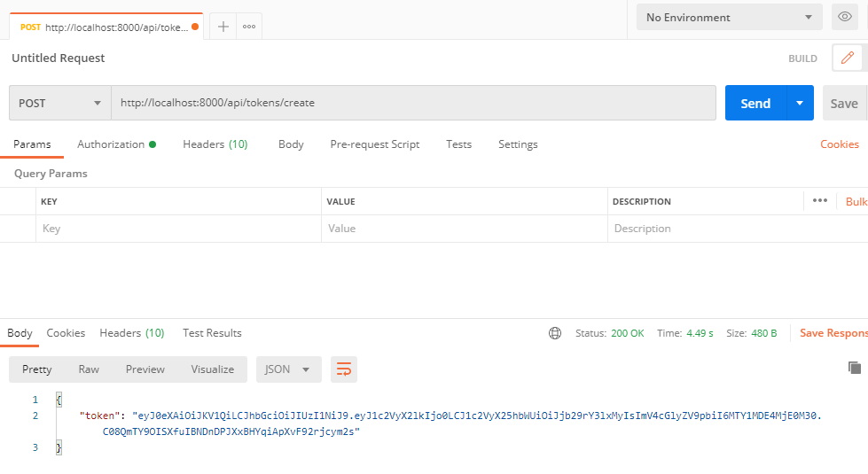Click the 480 B size value
This screenshot has height=474, width=868.
click(764, 333)
